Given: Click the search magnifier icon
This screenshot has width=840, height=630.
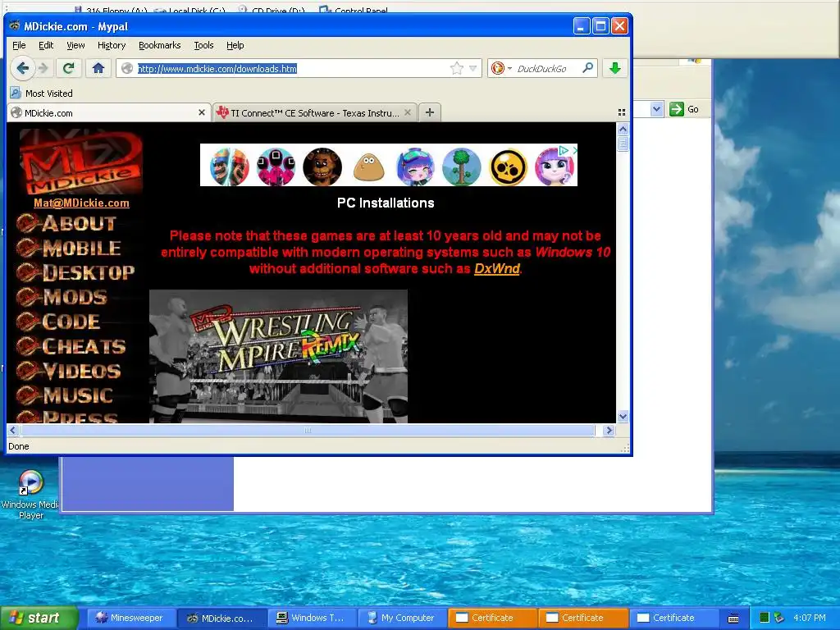Looking at the screenshot, I should pyautogui.click(x=587, y=68).
